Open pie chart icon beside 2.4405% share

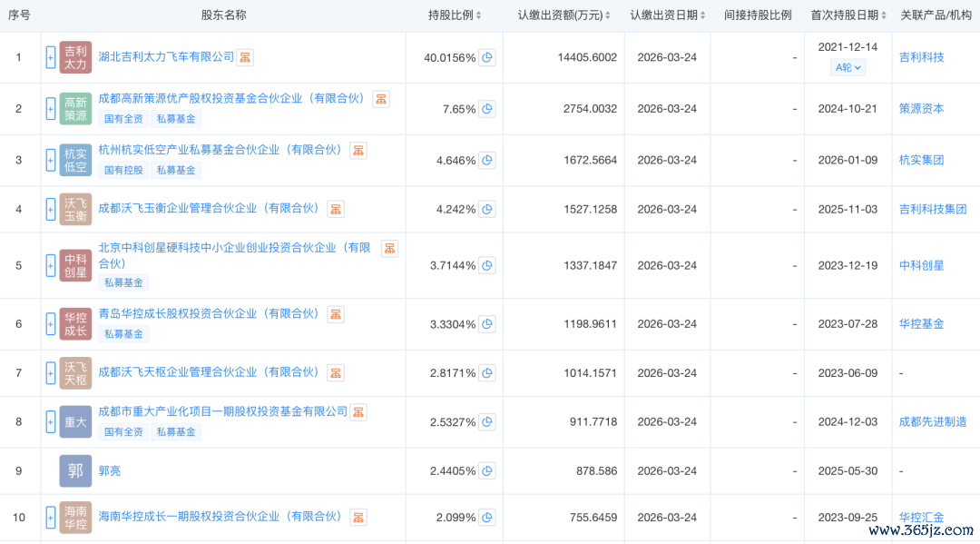click(487, 470)
